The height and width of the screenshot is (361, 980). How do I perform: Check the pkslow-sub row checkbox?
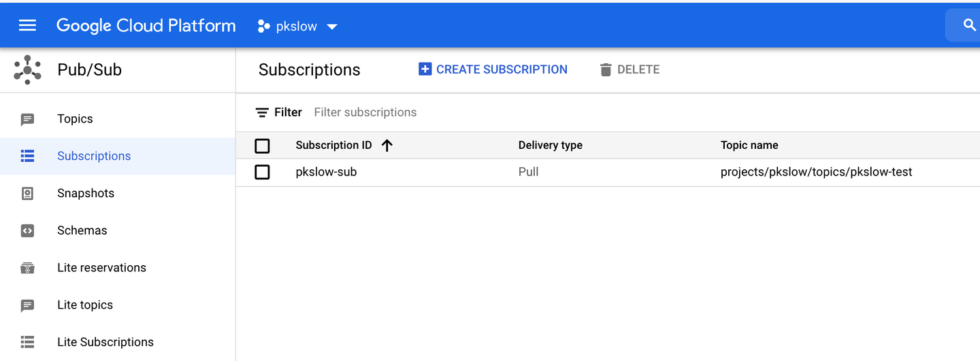click(262, 172)
